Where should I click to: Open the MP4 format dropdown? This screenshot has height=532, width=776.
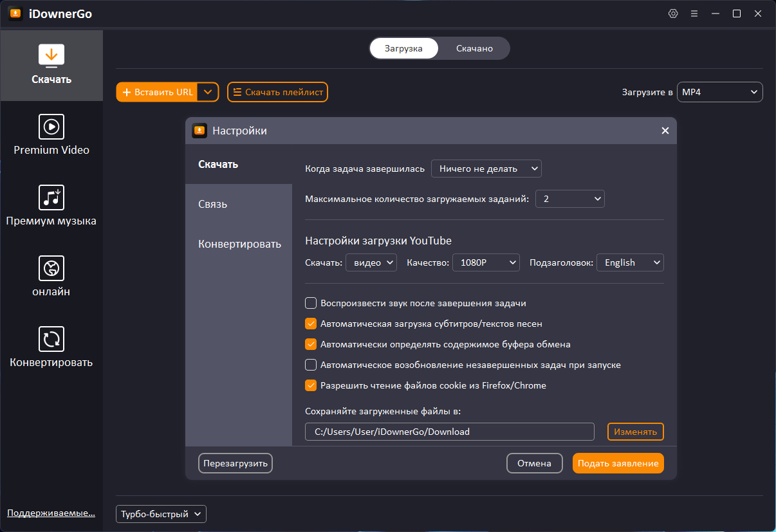point(719,92)
